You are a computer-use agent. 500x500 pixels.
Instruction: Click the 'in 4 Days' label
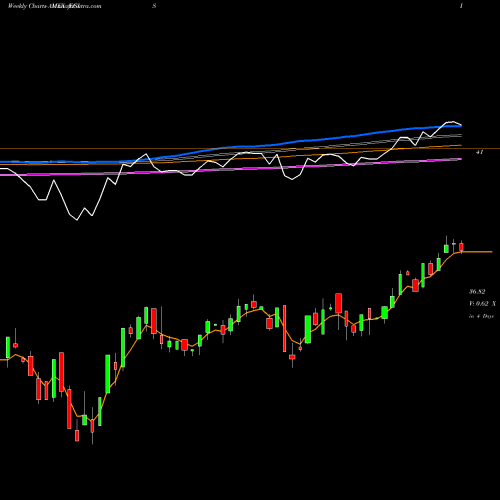481,316
